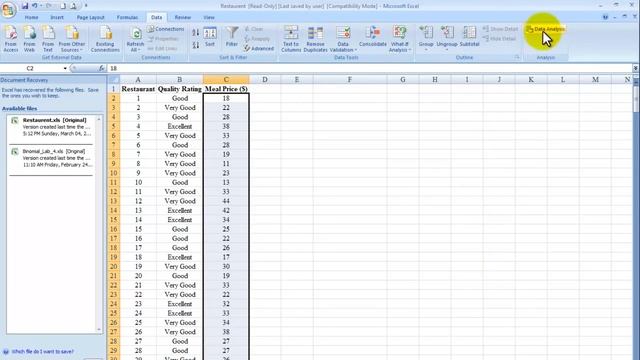Open the Sort dialog
The width and height of the screenshot is (640, 360).
tap(210, 37)
